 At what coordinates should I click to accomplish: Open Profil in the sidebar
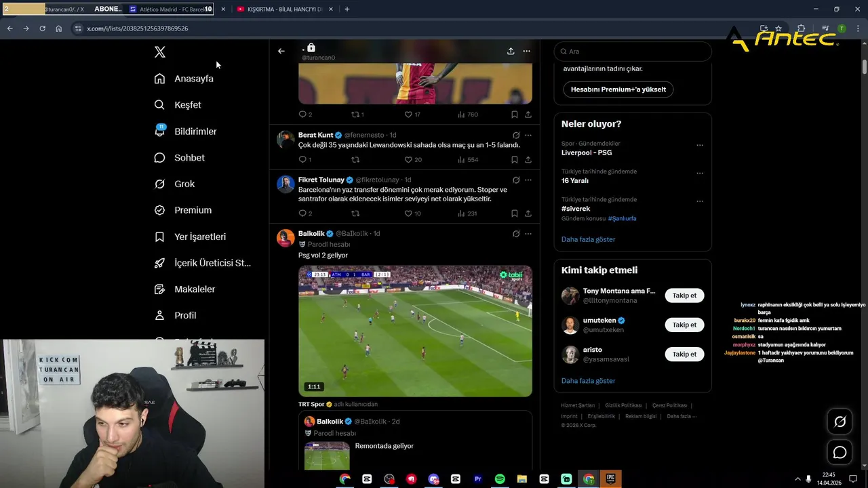pos(175,316)
